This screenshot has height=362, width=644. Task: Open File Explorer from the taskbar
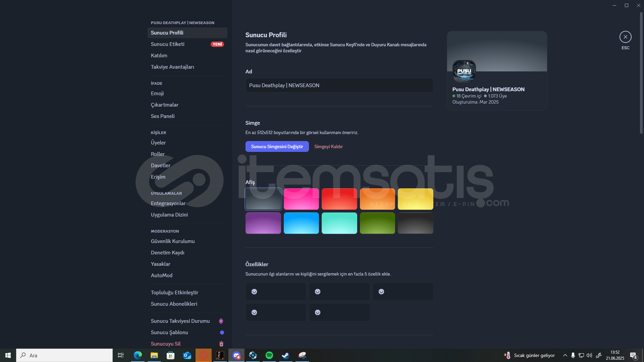pyautogui.click(x=154, y=355)
